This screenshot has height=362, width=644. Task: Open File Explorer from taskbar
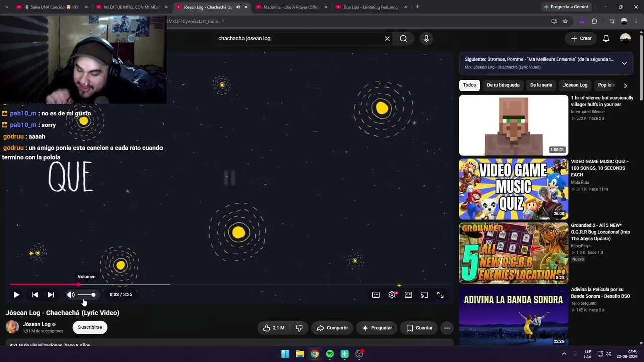[x=300, y=354]
